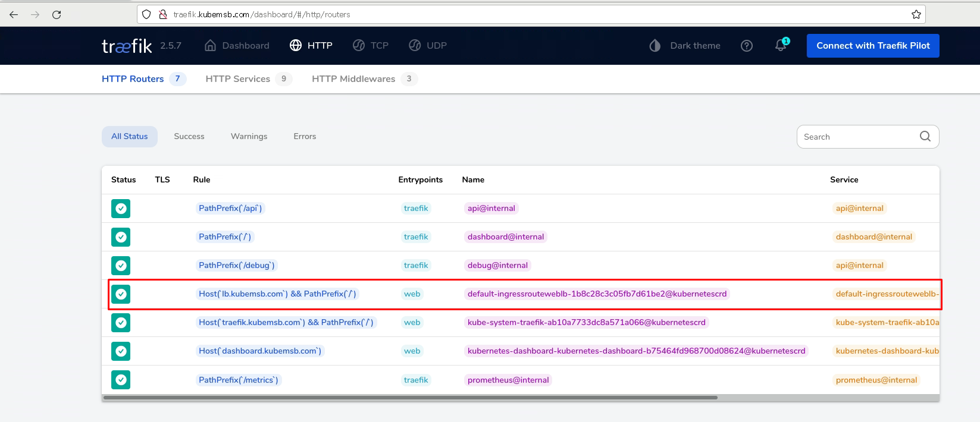
Task: Bookmark page with star icon
Action: (916, 14)
